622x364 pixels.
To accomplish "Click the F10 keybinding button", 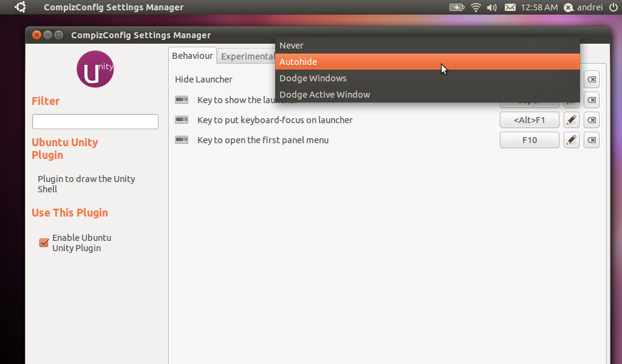I will [x=530, y=140].
